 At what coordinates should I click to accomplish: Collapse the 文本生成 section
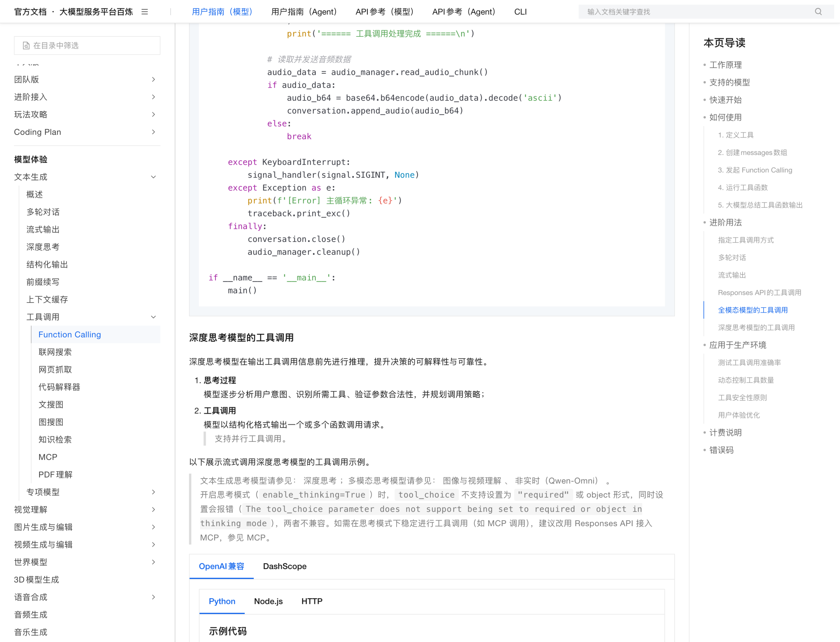tap(153, 177)
